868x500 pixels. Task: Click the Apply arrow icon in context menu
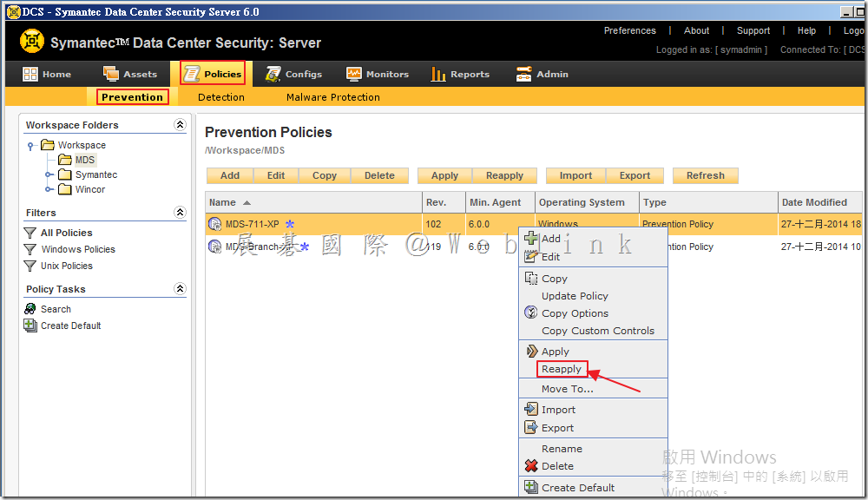pyautogui.click(x=531, y=351)
